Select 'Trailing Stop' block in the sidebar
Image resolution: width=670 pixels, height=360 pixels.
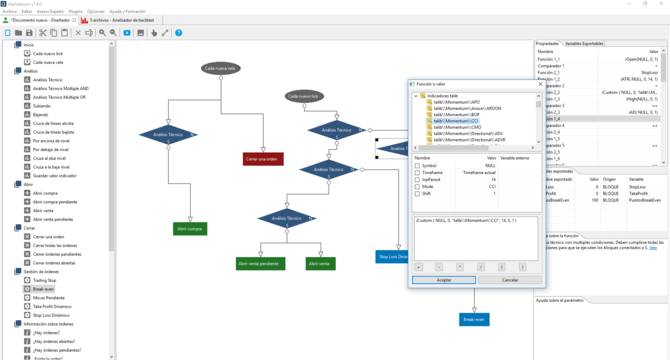point(44,281)
